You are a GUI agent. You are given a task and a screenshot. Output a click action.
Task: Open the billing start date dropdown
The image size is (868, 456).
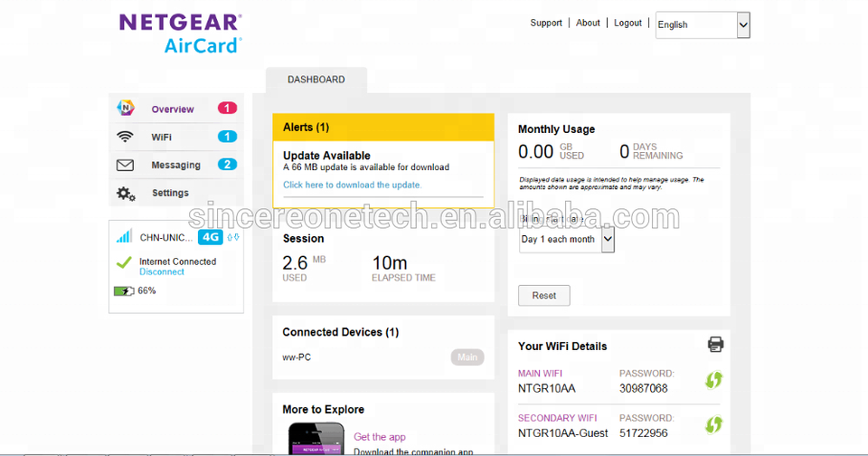pos(566,240)
